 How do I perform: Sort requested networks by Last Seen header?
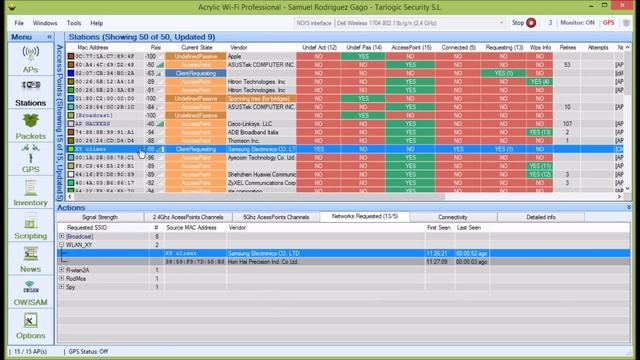[469, 228]
